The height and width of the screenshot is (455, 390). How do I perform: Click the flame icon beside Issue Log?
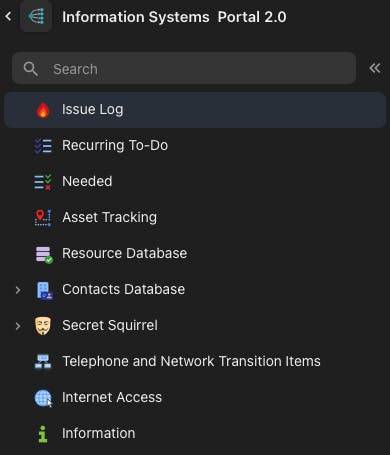tap(43, 110)
